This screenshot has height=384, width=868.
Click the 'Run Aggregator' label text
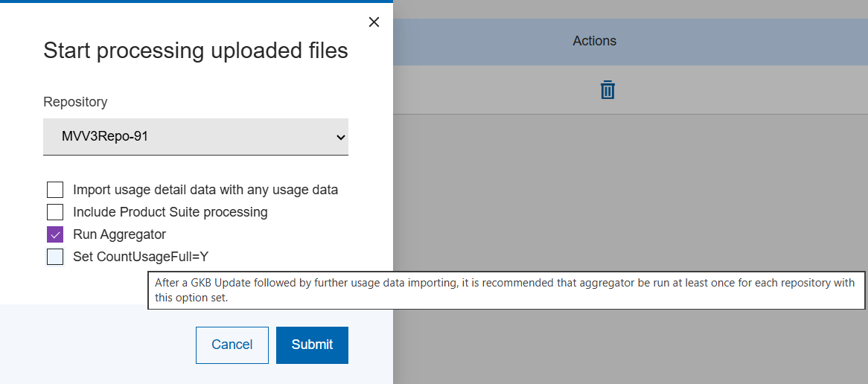tap(119, 234)
